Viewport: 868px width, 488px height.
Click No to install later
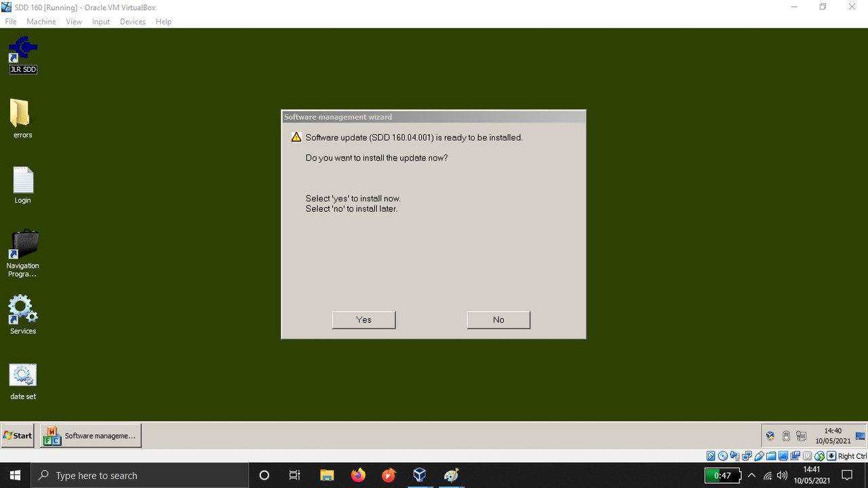[498, 320]
